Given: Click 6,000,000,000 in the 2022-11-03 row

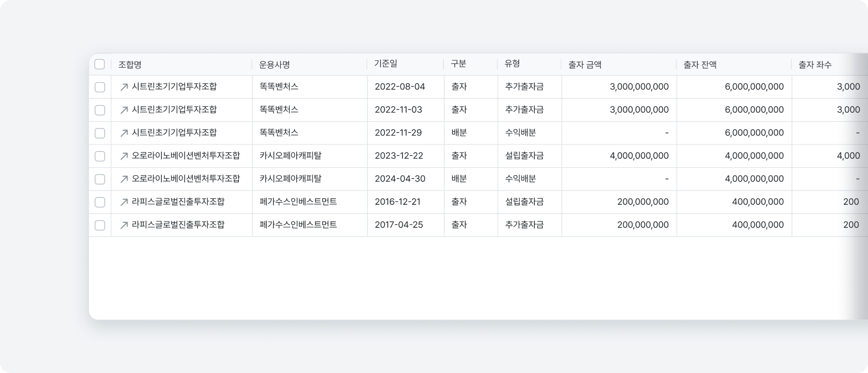Looking at the screenshot, I should pyautogui.click(x=754, y=110).
